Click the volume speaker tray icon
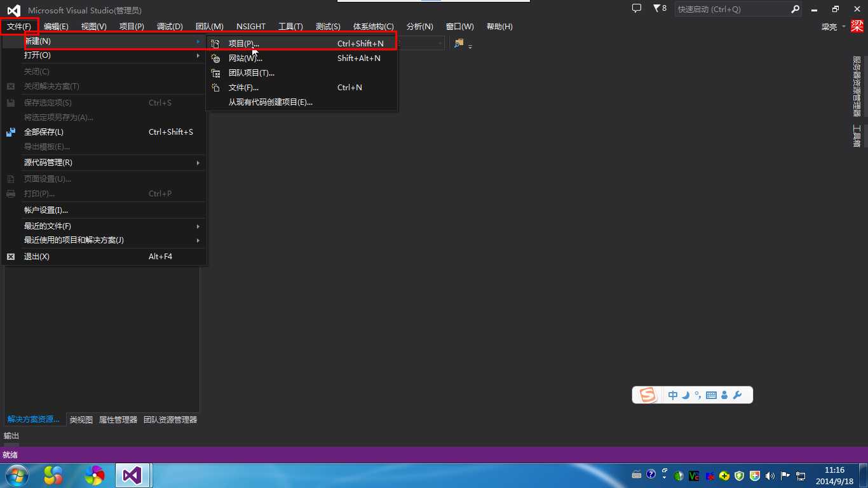The height and width of the screenshot is (488, 868). [770, 475]
